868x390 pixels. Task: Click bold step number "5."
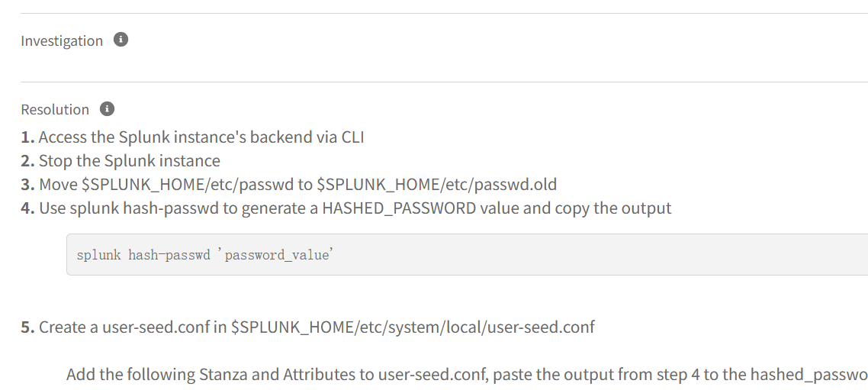coord(28,327)
